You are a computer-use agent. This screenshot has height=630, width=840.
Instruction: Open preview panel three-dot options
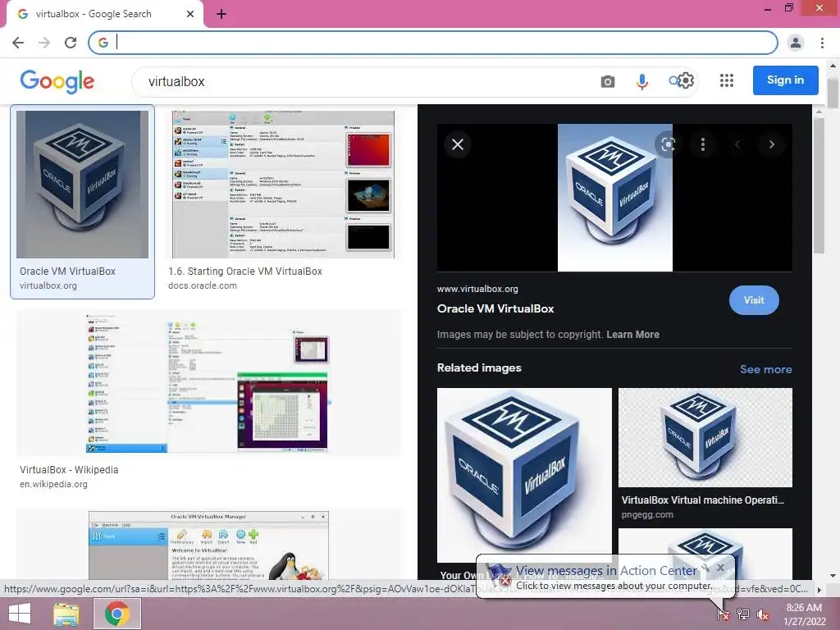coord(703,144)
